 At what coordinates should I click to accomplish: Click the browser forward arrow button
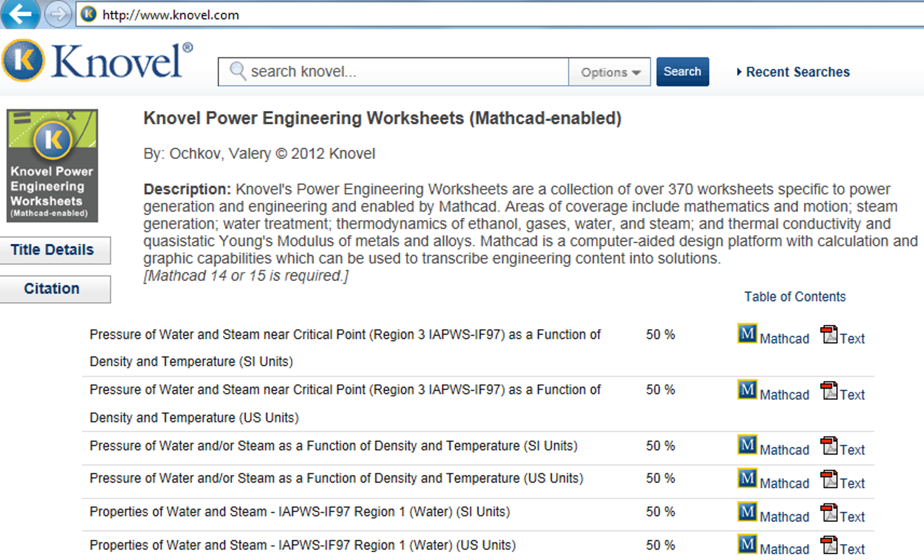tap(58, 14)
